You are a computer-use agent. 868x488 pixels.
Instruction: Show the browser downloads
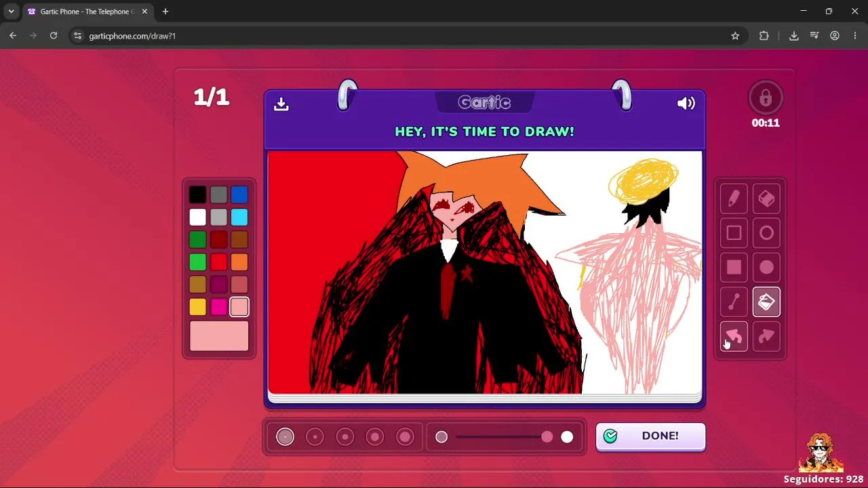click(794, 36)
